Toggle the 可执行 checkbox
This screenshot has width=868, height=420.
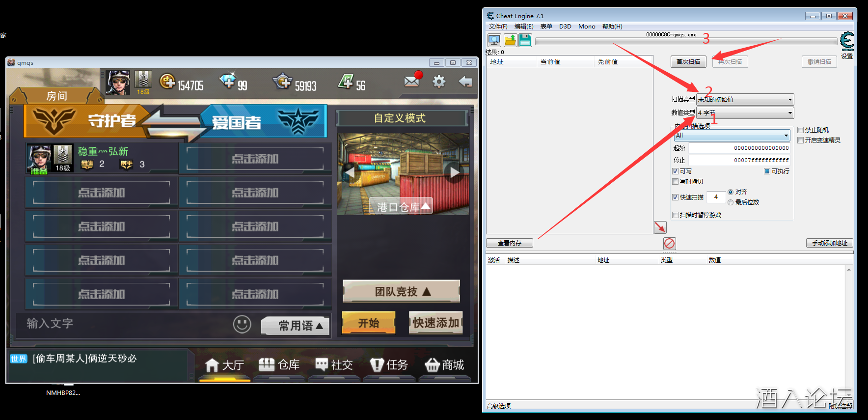767,171
